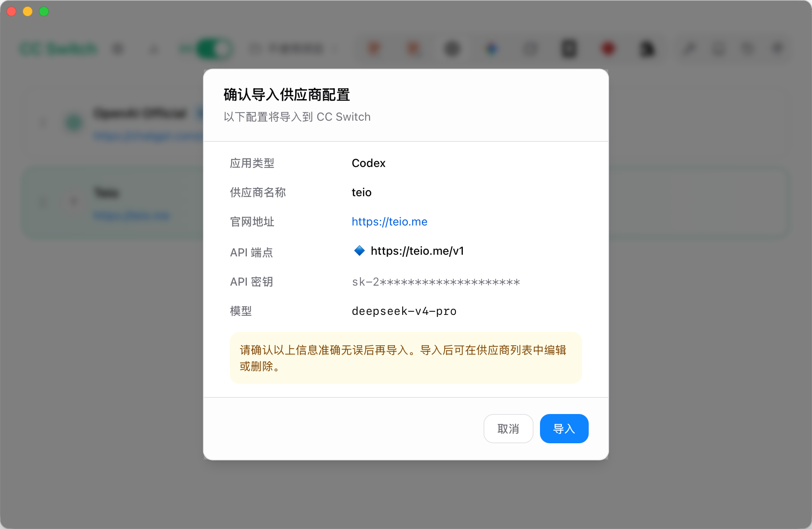Click the masked API key sk-2****

click(436, 282)
